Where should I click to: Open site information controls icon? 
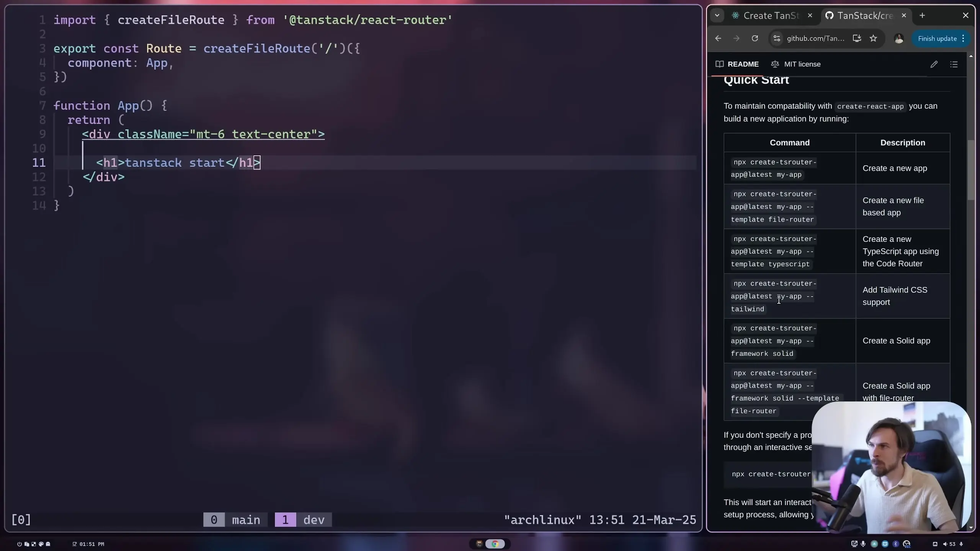tap(777, 38)
